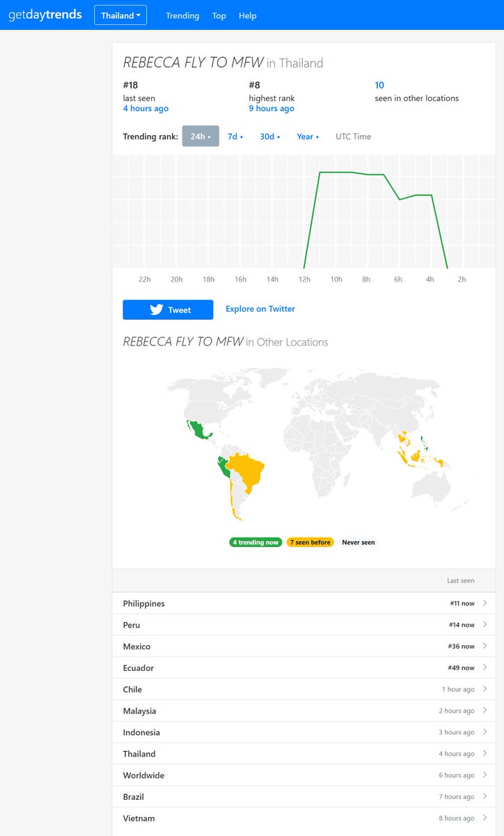Click the '7 seen before' yellow legend badge
Image resolution: width=504 pixels, height=836 pixels.
(310, 542)
